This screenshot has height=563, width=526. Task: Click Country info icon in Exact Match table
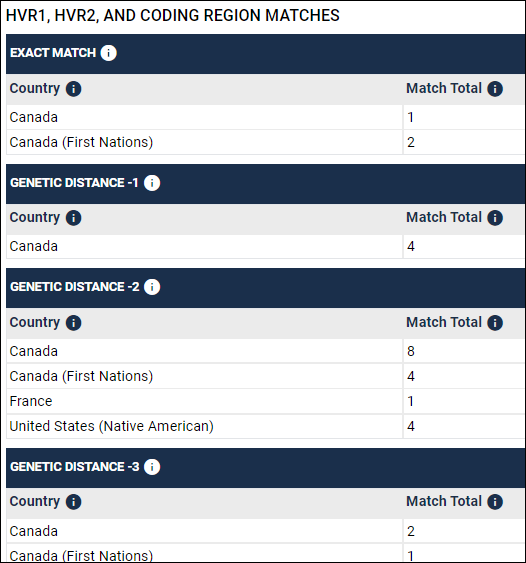(x=74, y=89)
